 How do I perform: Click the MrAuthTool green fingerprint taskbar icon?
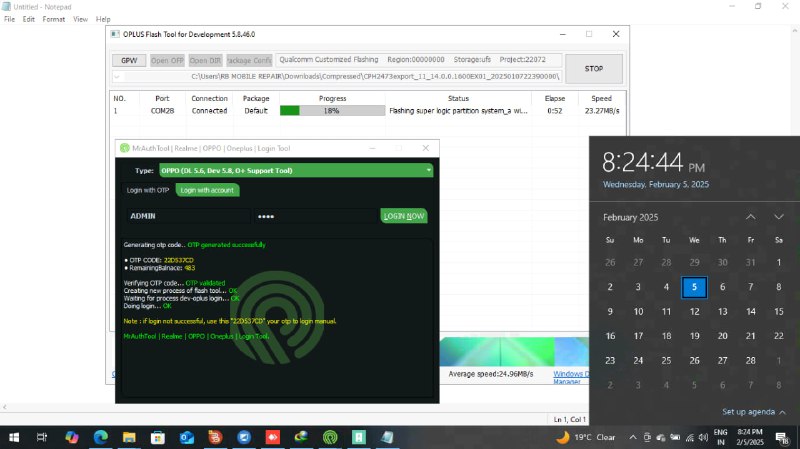(x=330, y=437)
